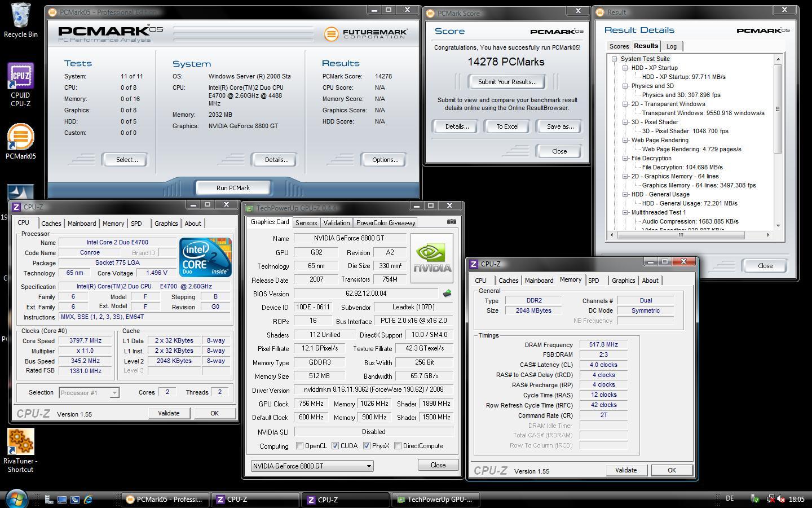Collapse the Web Page Rendering node
The width and height of the screenshot is (812, 508).
click(625, 140)
